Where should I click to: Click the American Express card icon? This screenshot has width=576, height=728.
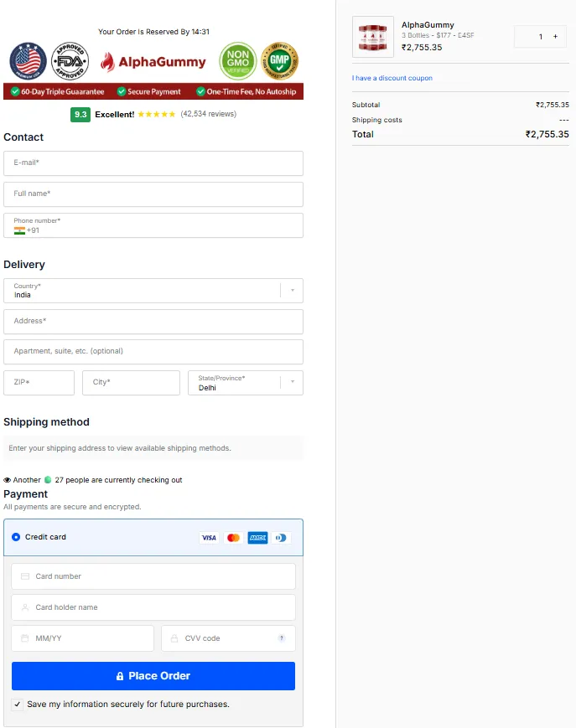coord(257,538)
